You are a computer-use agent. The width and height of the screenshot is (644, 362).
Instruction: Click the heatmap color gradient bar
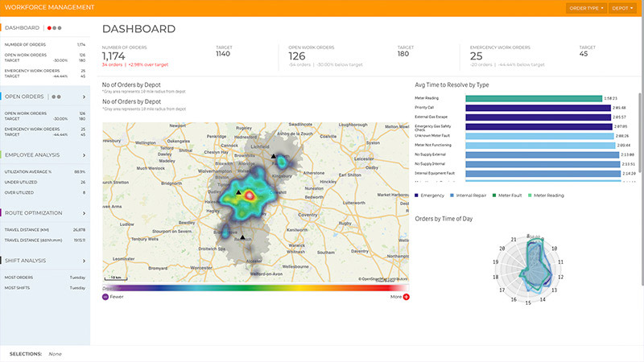point(255,288)
